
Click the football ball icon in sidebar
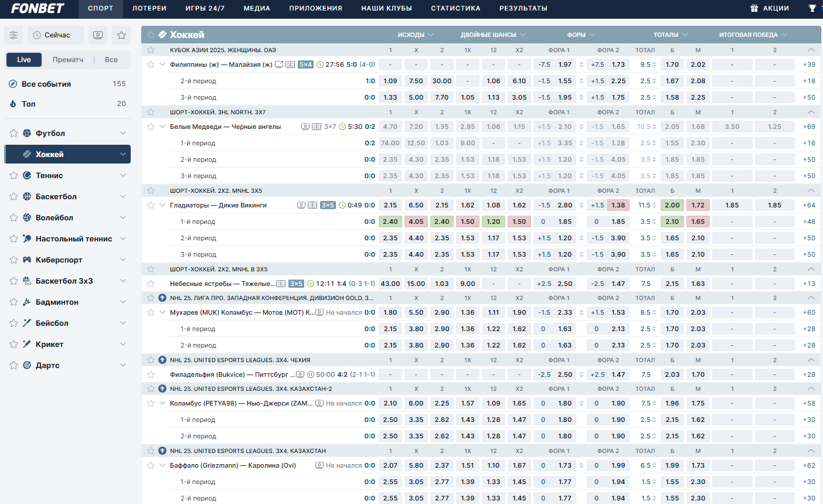click(x=27, y=133)
